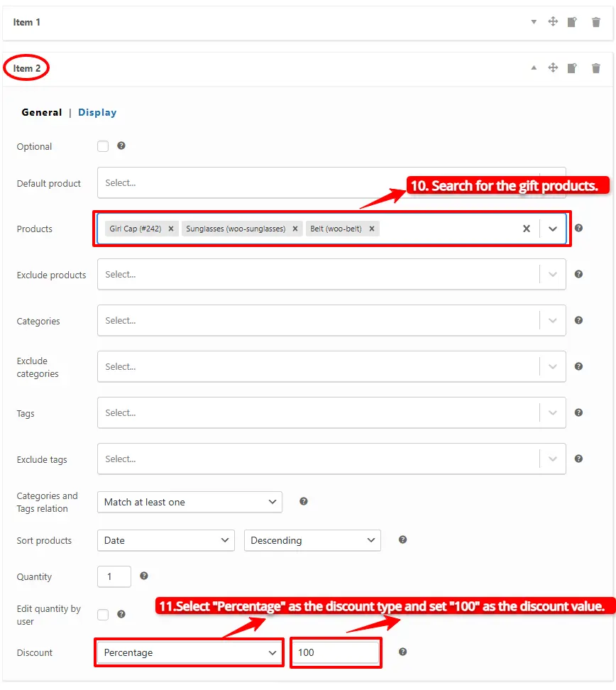Show help for Tags field
Screen dimensions: 616x690
[x=578, y=412]
